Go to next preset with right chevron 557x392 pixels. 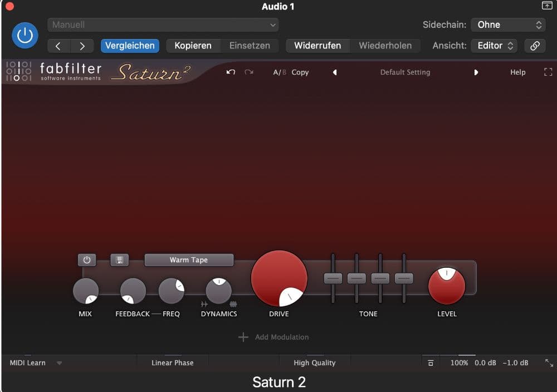click(x=82, y=46)
